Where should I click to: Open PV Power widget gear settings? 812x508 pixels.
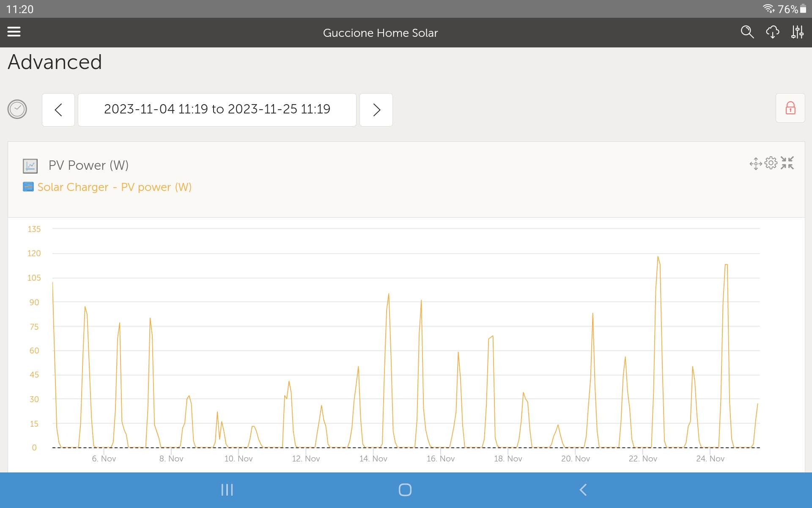[x=771, y=163]
